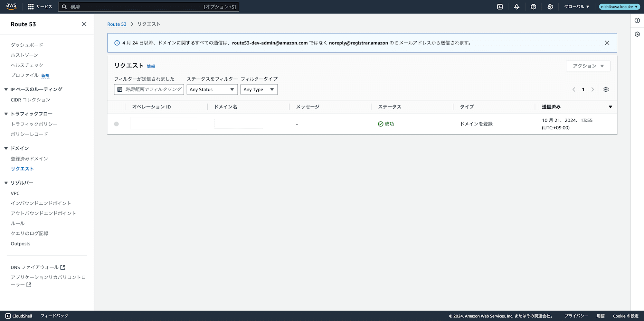644x321 pixels.
Task: Collapse the IP ベースのルーティング section
Action: coord(6,89)
